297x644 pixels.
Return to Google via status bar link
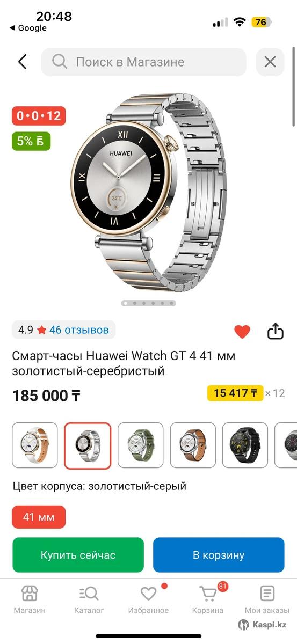(28, 28)
